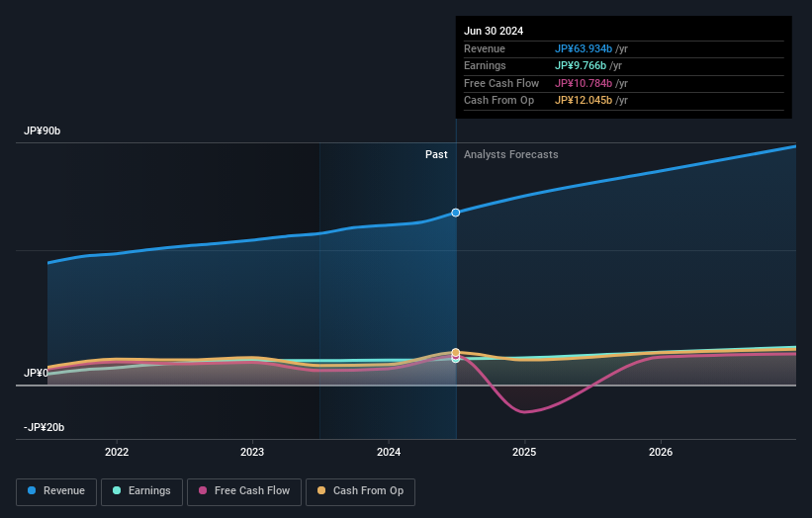Screen dimensions: 812x518
Task: Toggle the Earnings series legend button
Action: (x=141, y=491)
